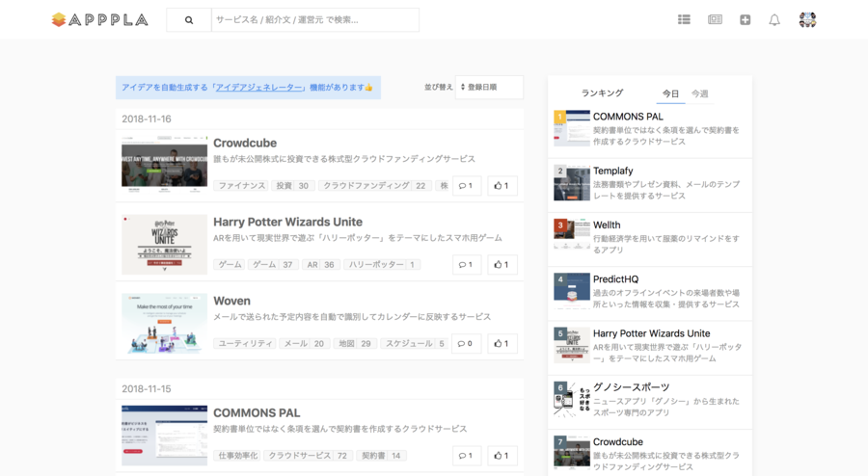Image resolution: width=868 pixels, height=476 pixels.
Task: Open the user avatar menu
Action: coord(807,20)
